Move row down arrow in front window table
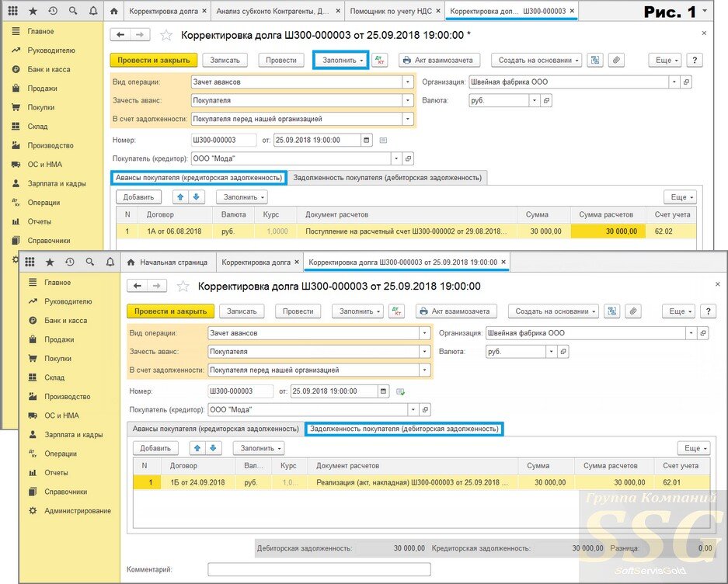Image resolution: width=728 pixels, height=584 pixels. pos(213,448)
